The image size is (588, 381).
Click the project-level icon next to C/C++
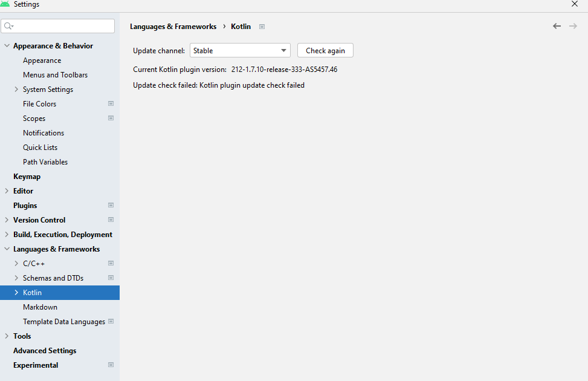click(x=111, y=263)
